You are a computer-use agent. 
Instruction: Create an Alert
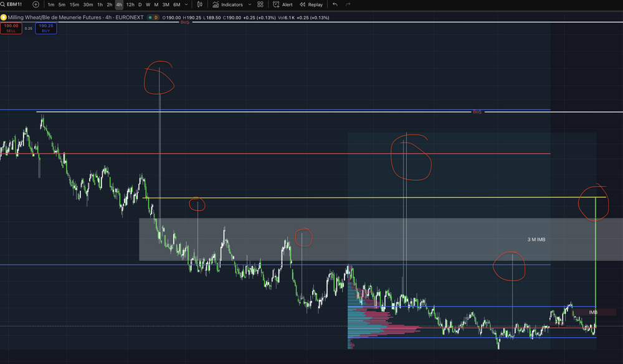coord(282,5)
